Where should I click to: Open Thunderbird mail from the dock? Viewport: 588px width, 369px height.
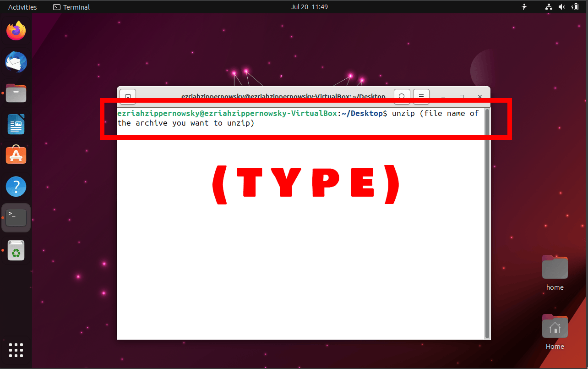tap(16, 62)
